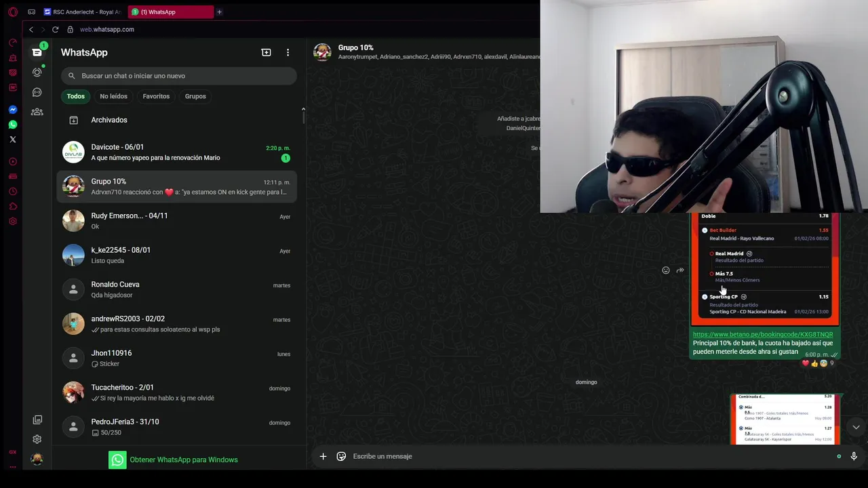Start a new chat with the plus-chat icon

pyautogui.click(x=266, y=52)
